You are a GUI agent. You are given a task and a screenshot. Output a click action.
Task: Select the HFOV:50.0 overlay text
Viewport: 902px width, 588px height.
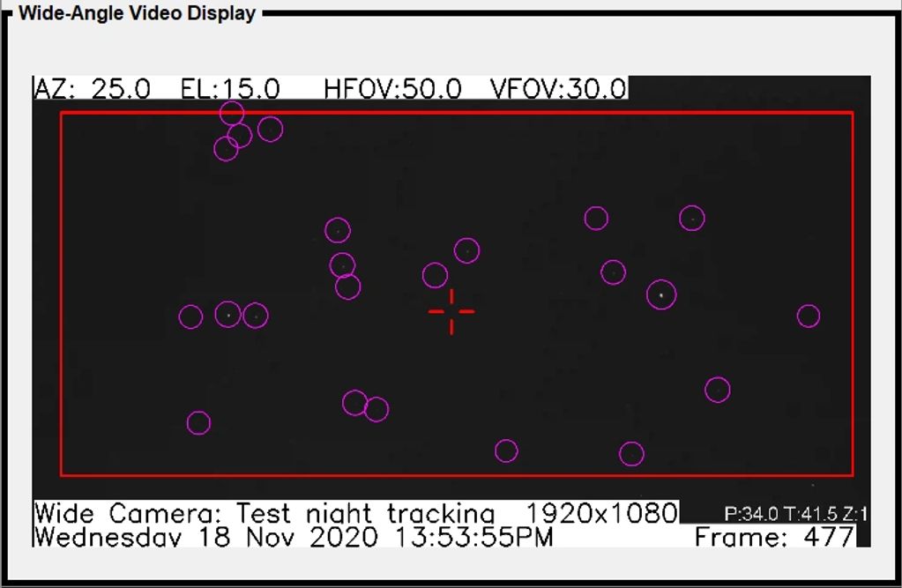(x=392, y=89)
